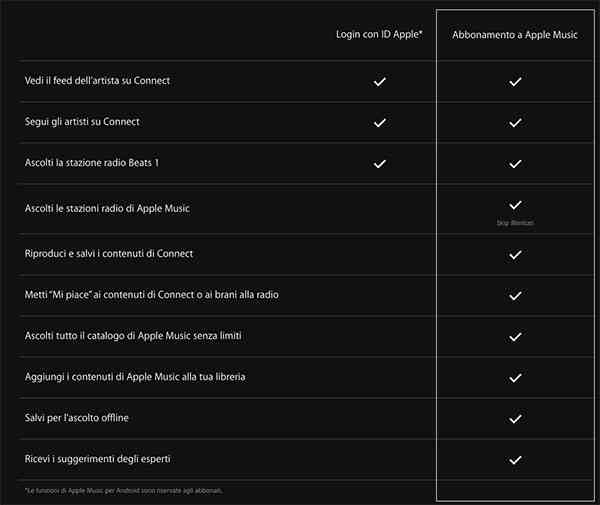
Task: Click subscription checkmark for ascolto offline row
Action: point(516,419)
